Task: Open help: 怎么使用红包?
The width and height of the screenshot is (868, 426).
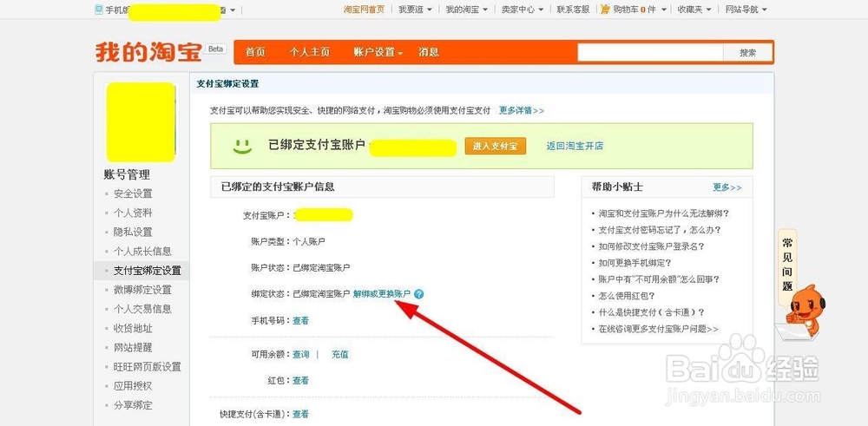Action: [x=627, y=296]
